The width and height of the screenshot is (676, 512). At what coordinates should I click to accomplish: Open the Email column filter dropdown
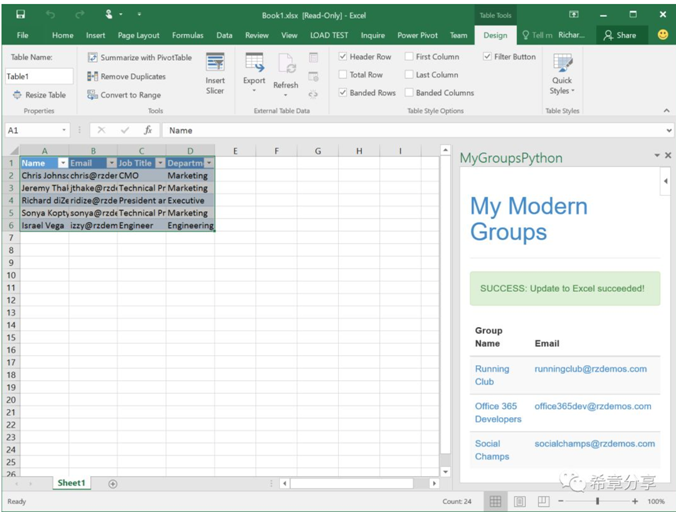tap(112, 163)
